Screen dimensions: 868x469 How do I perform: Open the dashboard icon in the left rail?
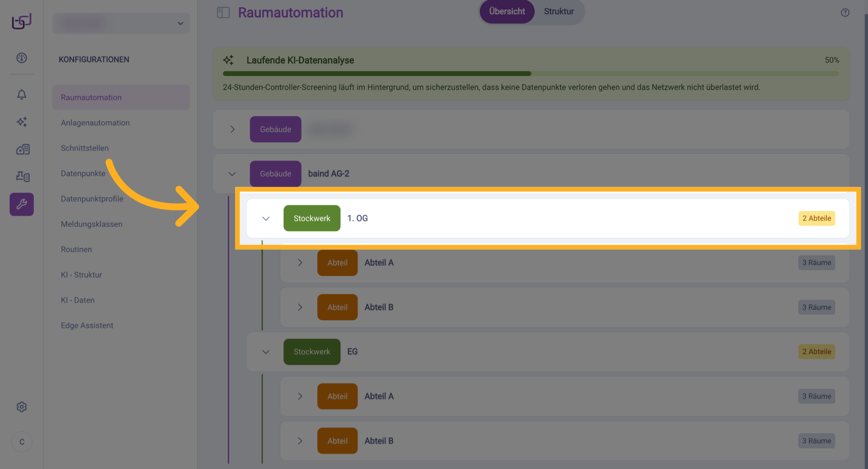22,58
